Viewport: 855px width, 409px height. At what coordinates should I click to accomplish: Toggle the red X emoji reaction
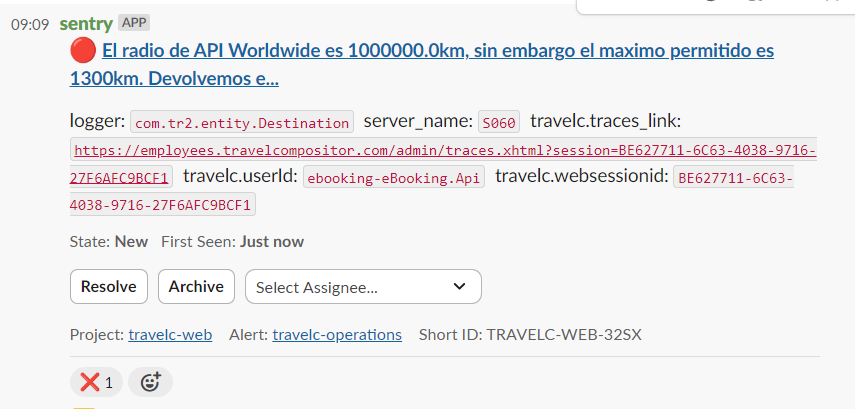click(96, 382)
